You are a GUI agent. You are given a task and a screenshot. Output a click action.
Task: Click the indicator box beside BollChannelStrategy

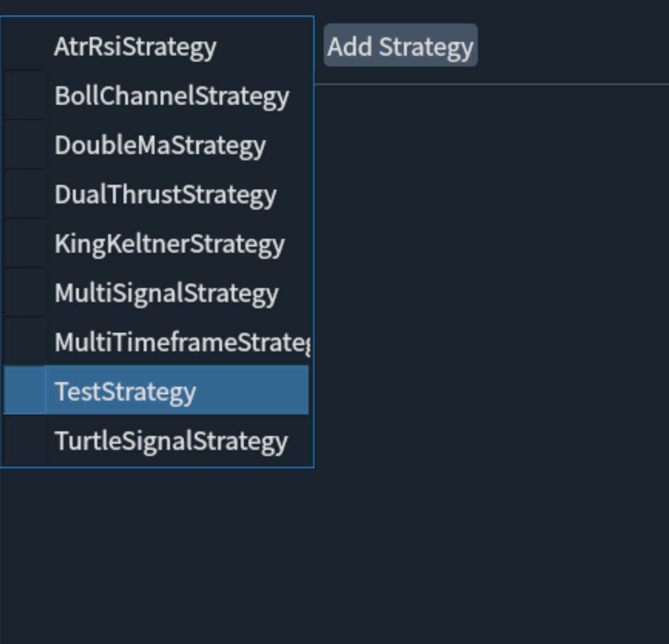25,96
